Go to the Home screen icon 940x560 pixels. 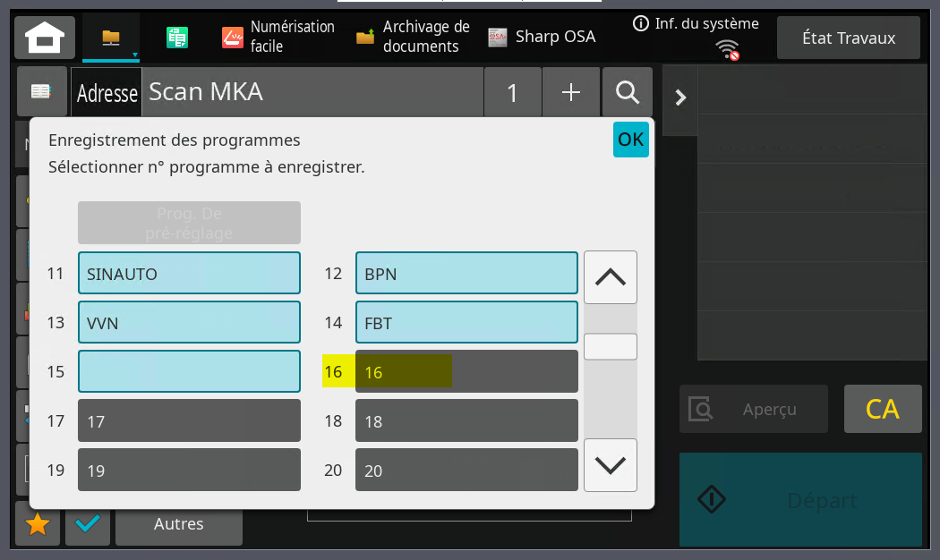coord(45,38)
